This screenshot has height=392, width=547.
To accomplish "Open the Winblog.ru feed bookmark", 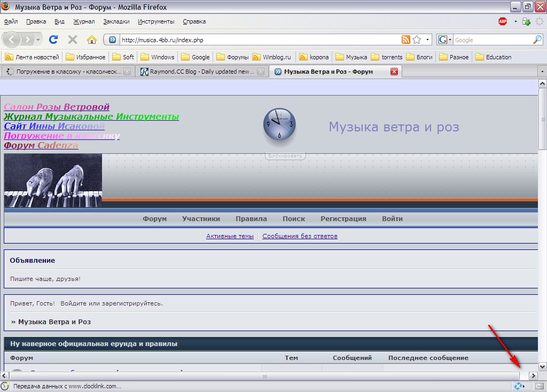I will [271, 57].
